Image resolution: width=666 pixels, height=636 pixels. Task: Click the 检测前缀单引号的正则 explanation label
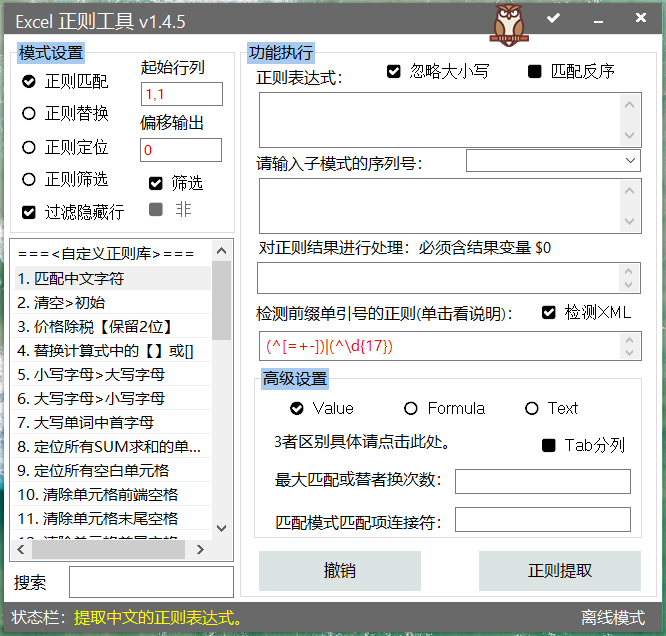tap(384, 314)
